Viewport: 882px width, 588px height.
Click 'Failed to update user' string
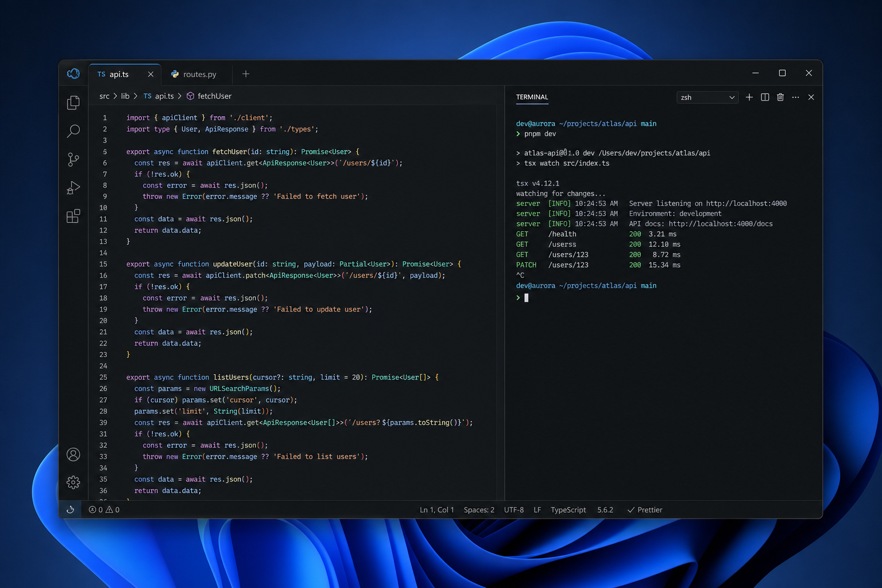pos(319,310)
